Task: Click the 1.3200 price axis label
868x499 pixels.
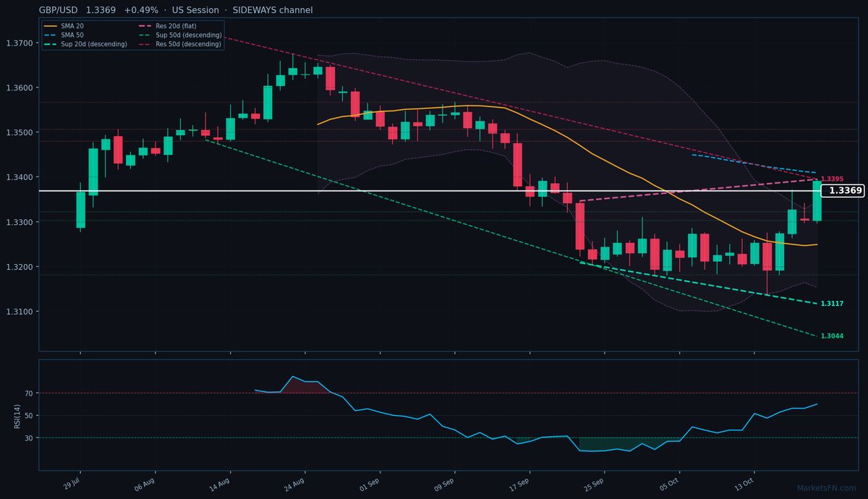Action: [20, 268]
